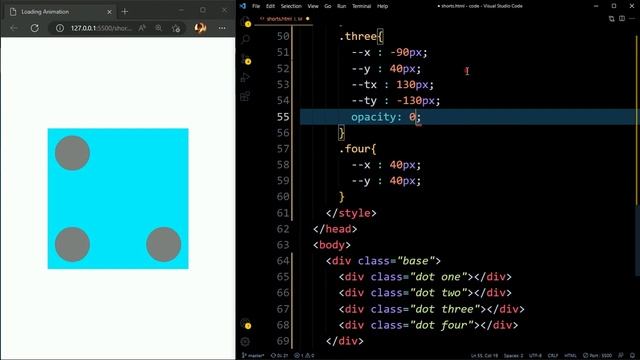640x360 pixels.
Task: Select the Loading Animation browser tab
Action: pos(61,12)
